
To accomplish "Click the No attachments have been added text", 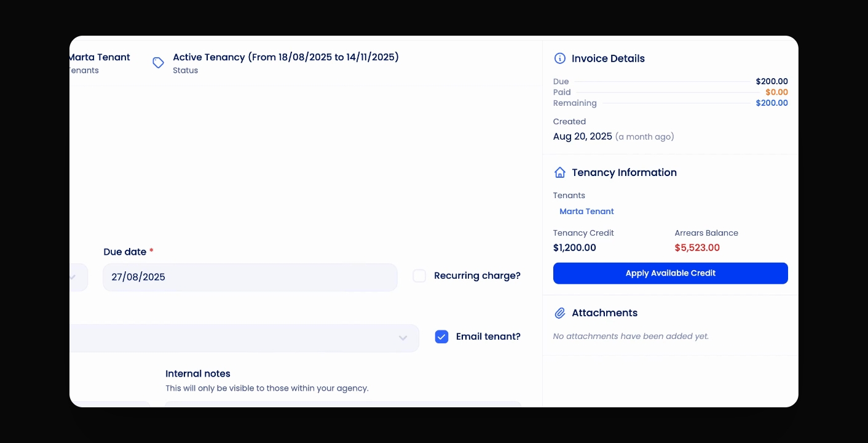I will pos(631,336).
